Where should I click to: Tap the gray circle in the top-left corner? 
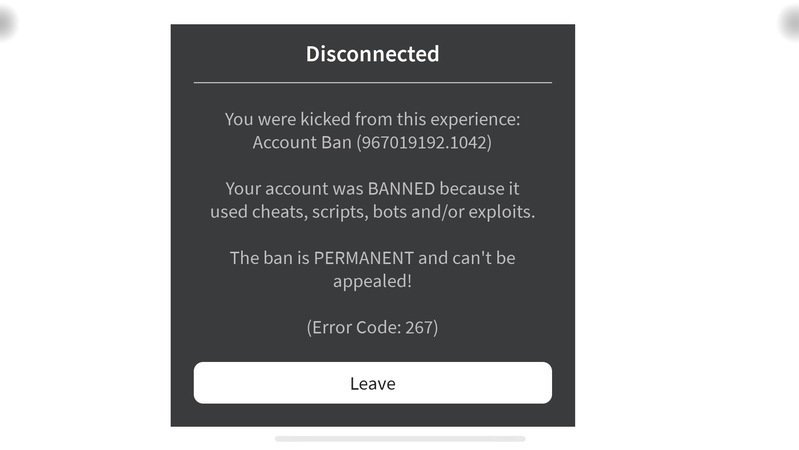tap(5, 22)
